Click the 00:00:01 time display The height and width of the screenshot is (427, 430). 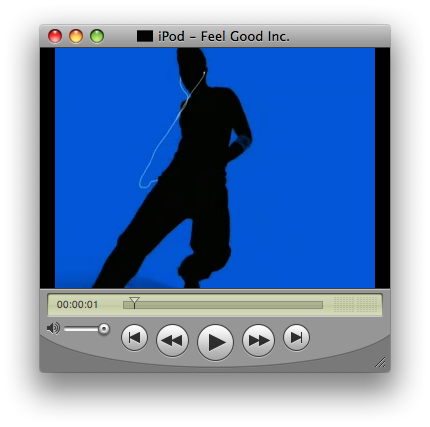77,305
